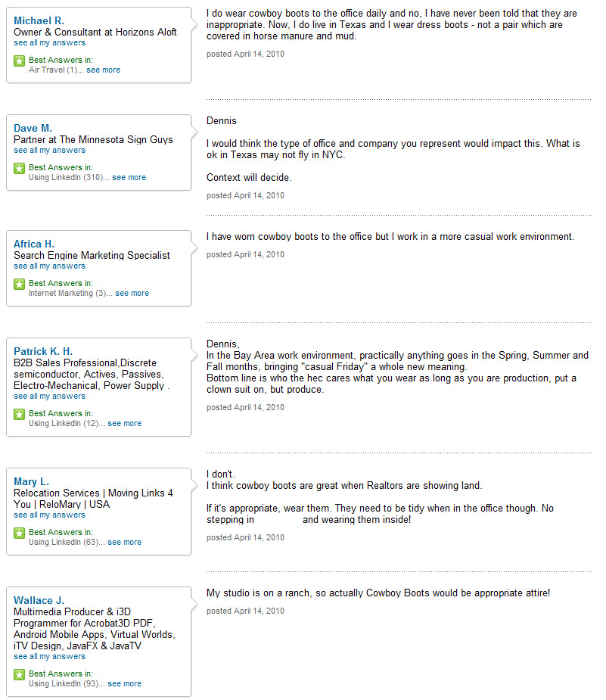Go to Mary L.'s profile
606x700 pixels.
pos(31,481)
